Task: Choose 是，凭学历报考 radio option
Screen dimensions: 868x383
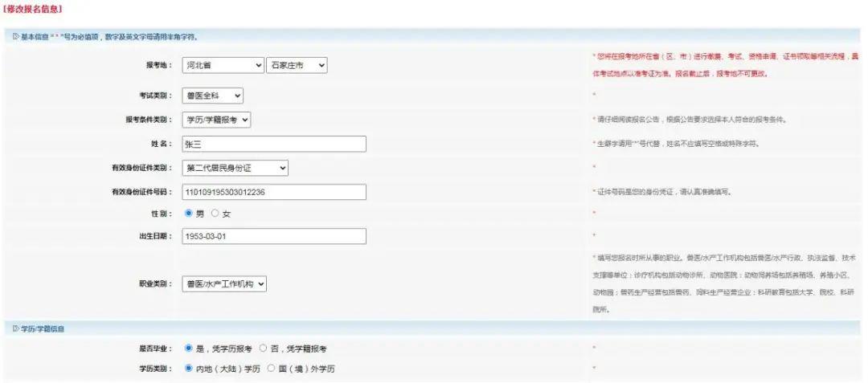Action: (x=189, y=348)
